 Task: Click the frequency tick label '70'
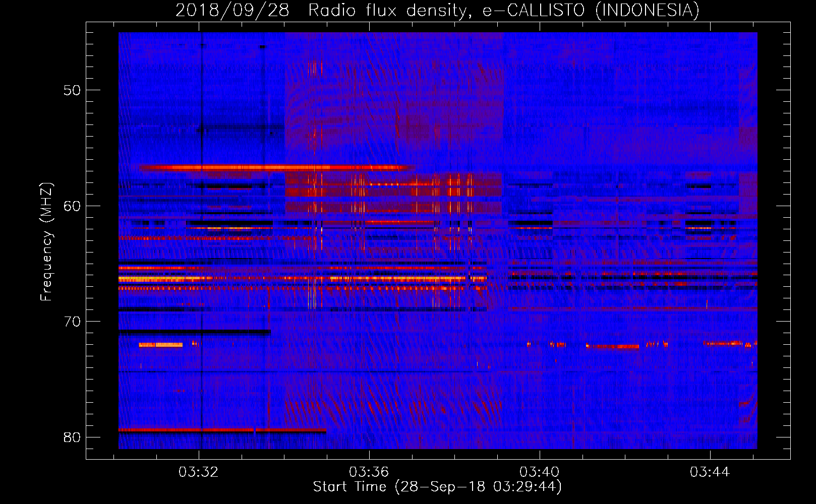click(x=72, y=322)
